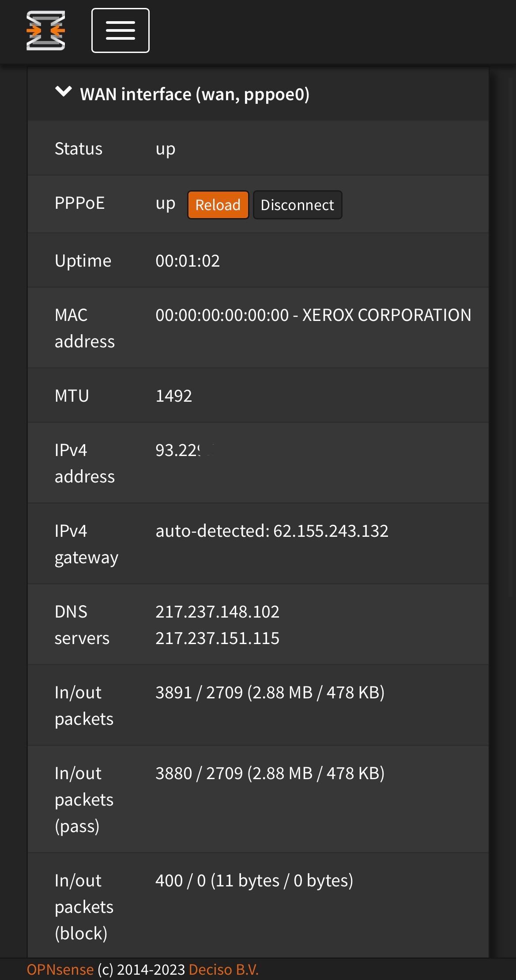Click the In/out packets (block) value
This screenshot has height=980, width=516.
click(x=254, y=881)
